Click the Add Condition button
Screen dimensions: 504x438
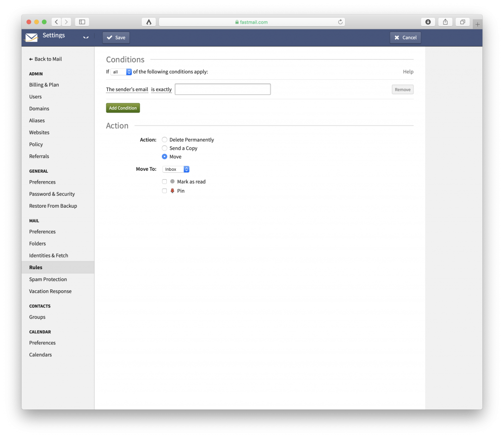pyautogui.click(x=123, y=107)
